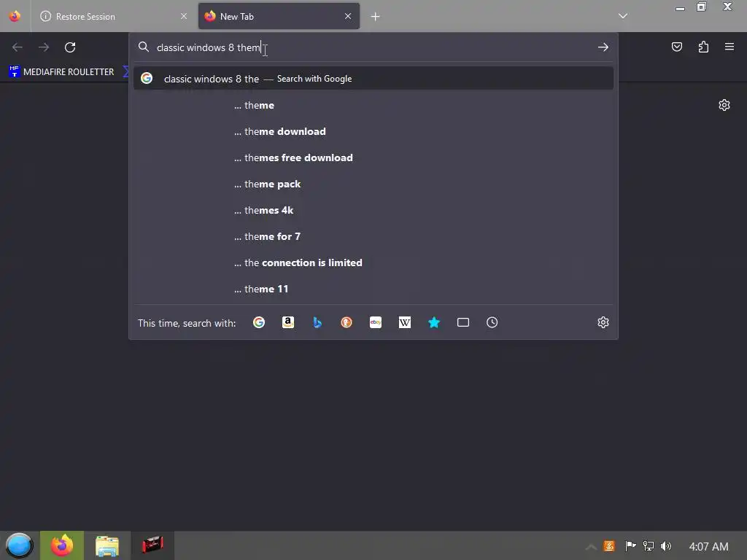Select the '... theme' suggestion
The width and height of the screenshot is (747, 560).
[373, 105]
